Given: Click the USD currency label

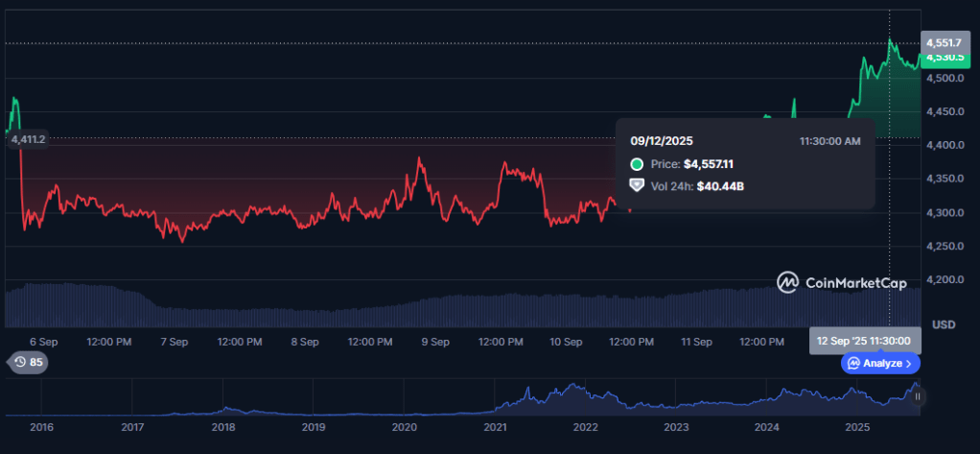Looking at the screenshot, I should tap(944, 324).
